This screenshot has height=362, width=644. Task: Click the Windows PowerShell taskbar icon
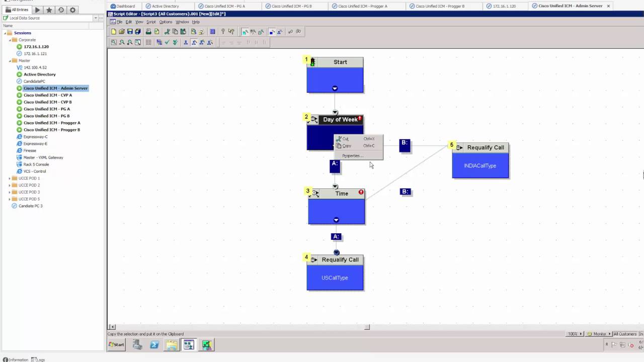[154, 345]
